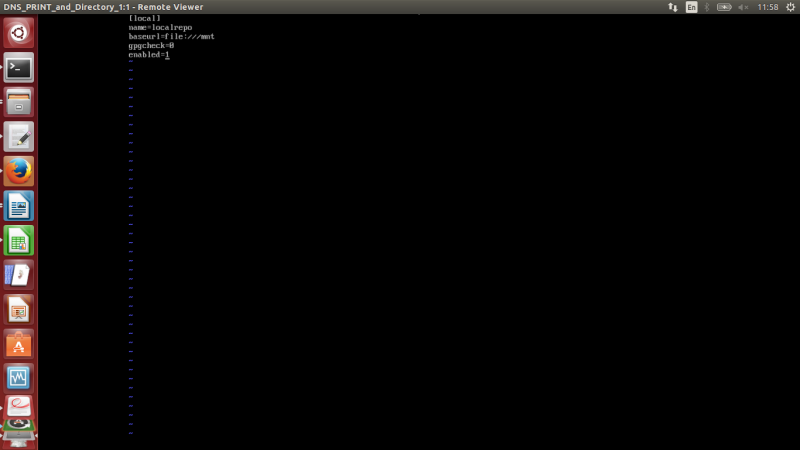
Task: Open the document viewer dock icon
Action: pyautogui.click(x=18, y=274)
